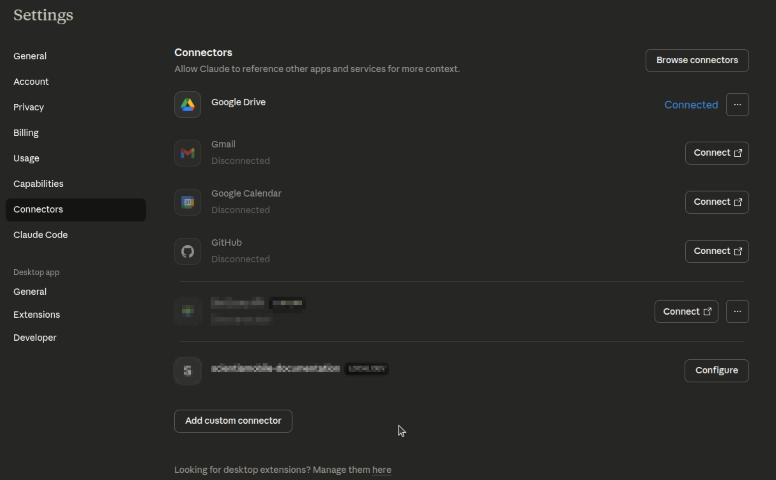Click Disconnected status under Gmail

[x=241, y=161]
